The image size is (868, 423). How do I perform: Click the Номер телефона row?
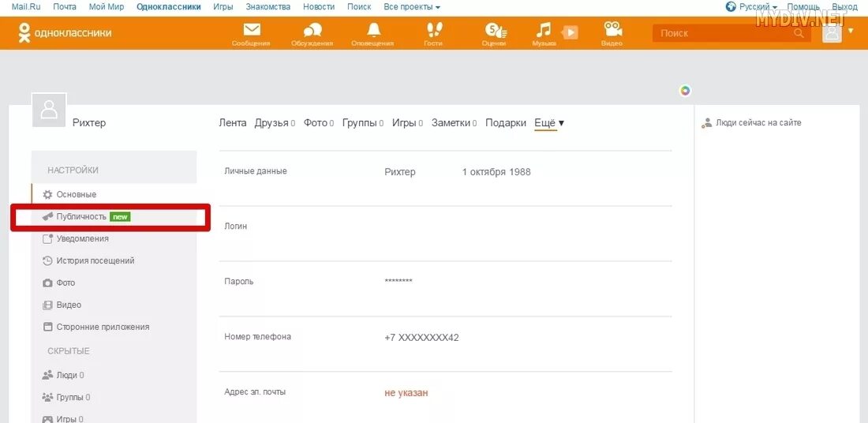pyautogui.click(x=446, y=344)
